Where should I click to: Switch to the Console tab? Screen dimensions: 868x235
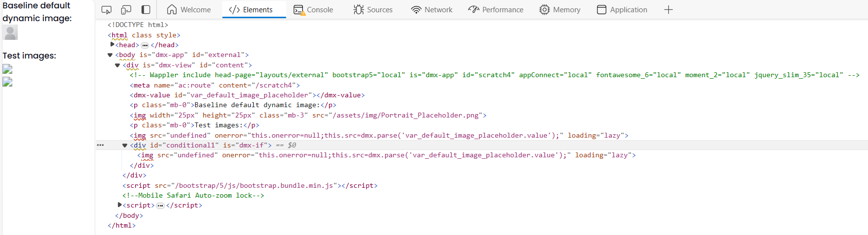point(313,10)
